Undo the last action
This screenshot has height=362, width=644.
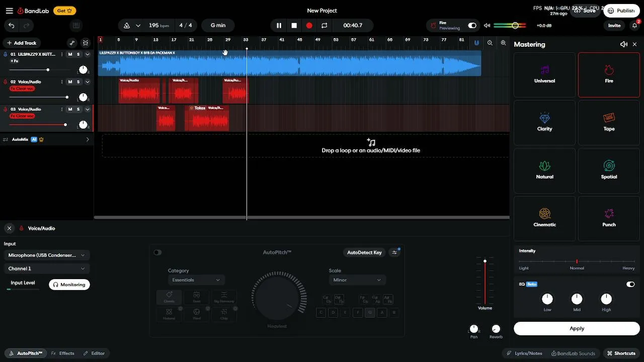11,26
